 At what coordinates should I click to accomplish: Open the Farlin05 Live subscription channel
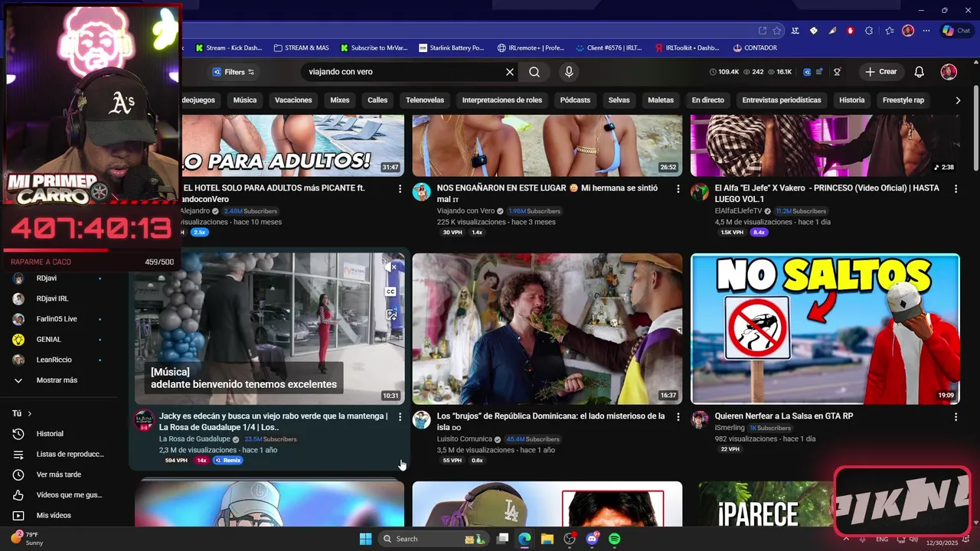coord(57,319)
